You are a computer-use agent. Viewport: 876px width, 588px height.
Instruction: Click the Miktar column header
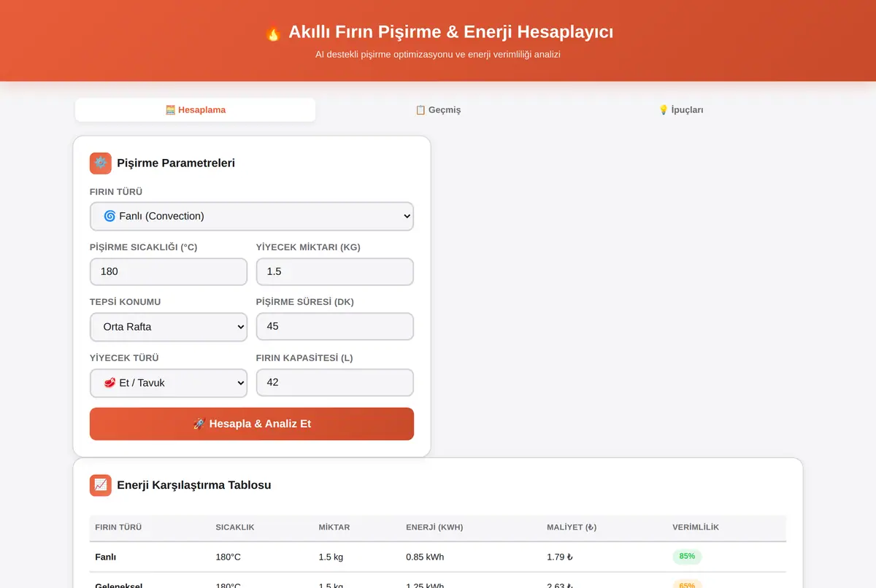[x=334, y=527]
